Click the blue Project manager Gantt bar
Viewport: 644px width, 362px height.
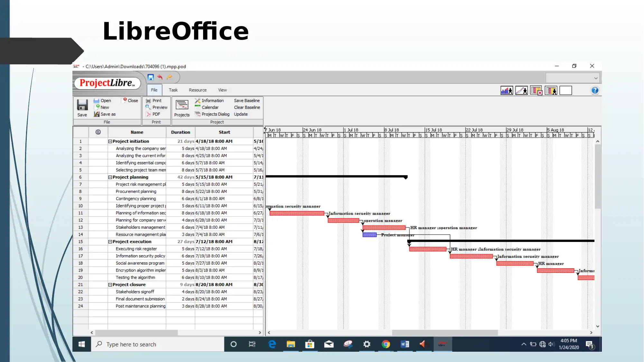[x=369, y=235]
